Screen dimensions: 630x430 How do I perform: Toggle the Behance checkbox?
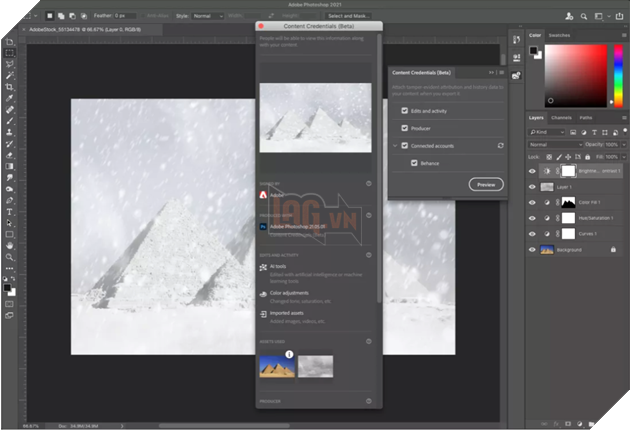tap(414, 163)
